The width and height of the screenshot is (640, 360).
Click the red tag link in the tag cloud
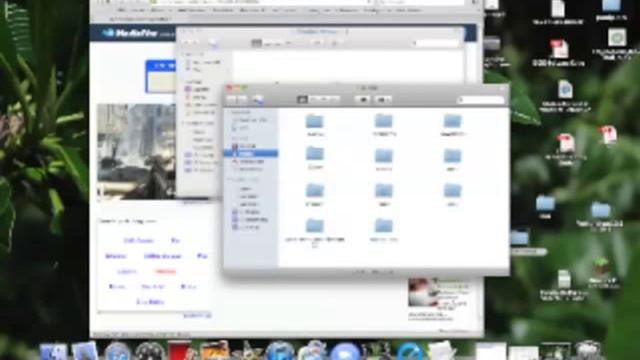(165, 271)
